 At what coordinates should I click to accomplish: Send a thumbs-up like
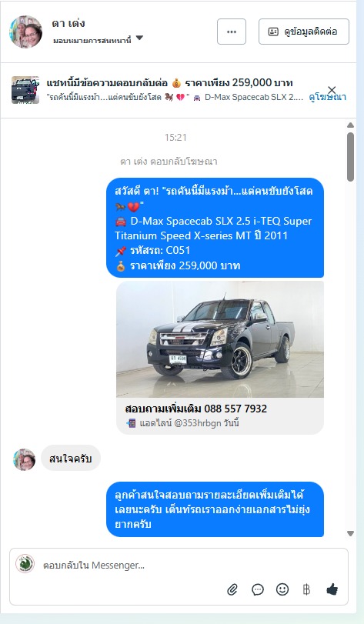332,589
